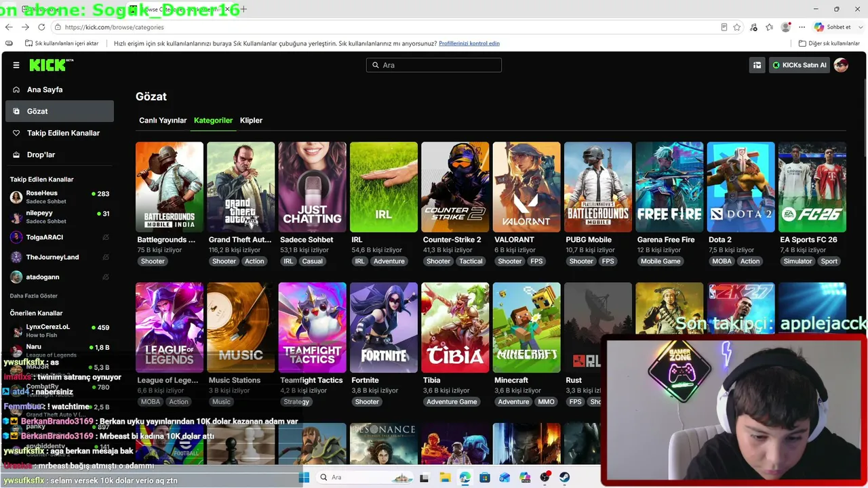
Task: Switch to Canlı Yayınlar tab
Action: click(163, 121)
